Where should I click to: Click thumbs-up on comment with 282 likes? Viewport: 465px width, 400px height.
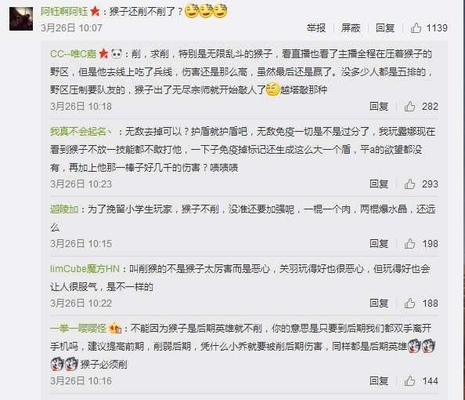click(410, 106)
